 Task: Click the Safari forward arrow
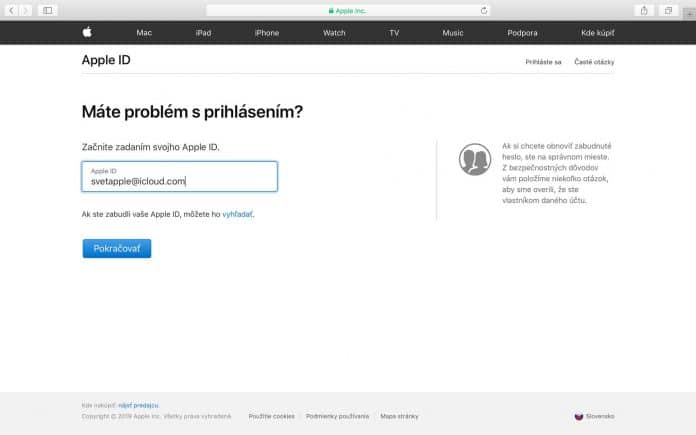pyautogui.click(x=25, y=10)
